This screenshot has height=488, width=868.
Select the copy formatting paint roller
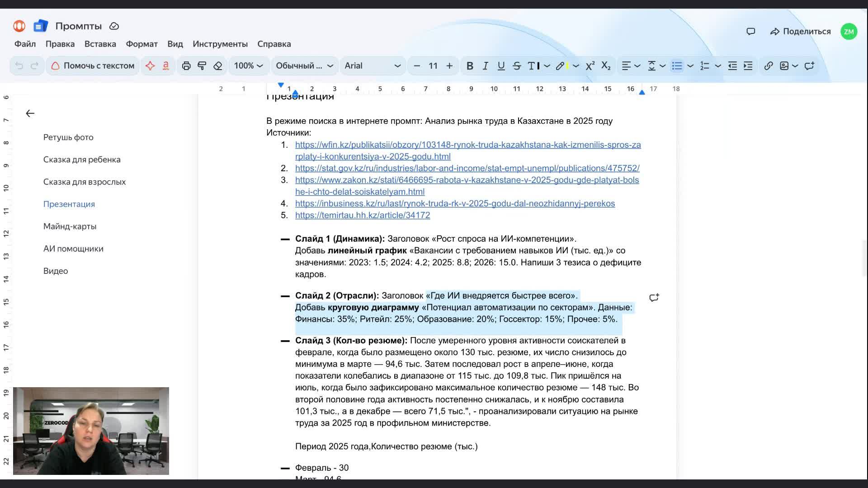pos(202,66)
